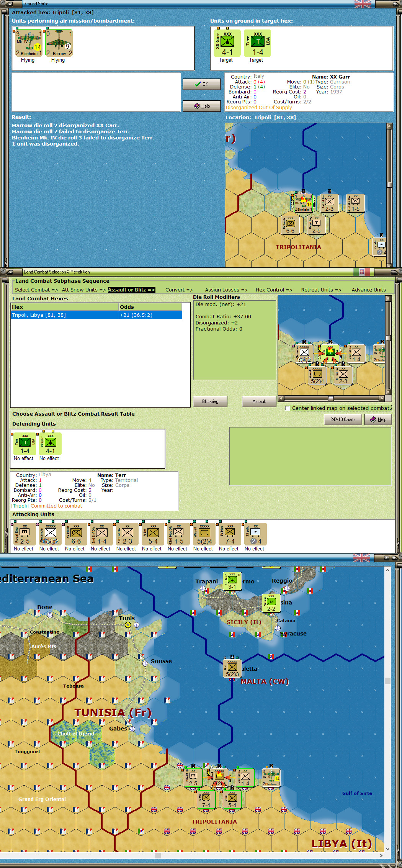
Task: Click Gort 5(2)3 HQ counter at Malta
Action: (x=232, y=668)
